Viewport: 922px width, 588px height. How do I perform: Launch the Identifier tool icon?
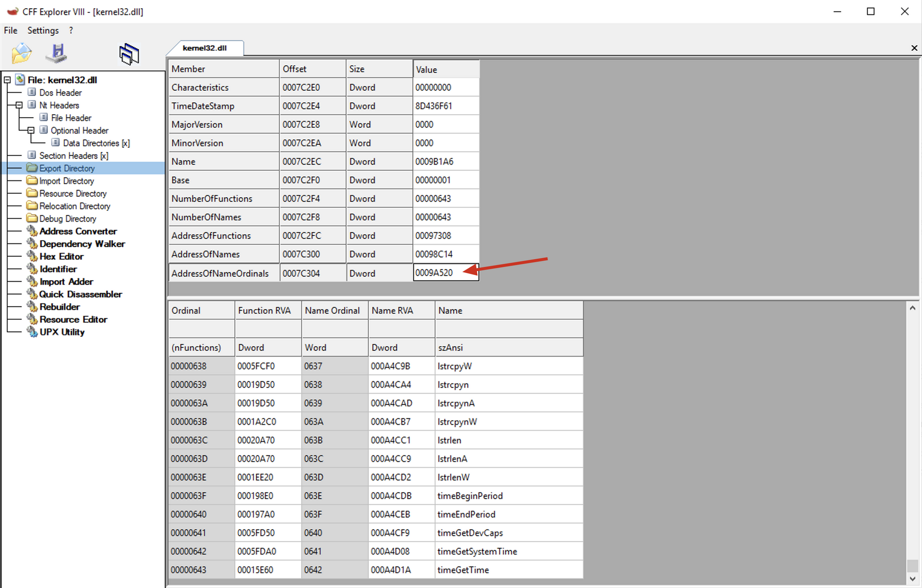pyautogui.click(x=32, y=269)
